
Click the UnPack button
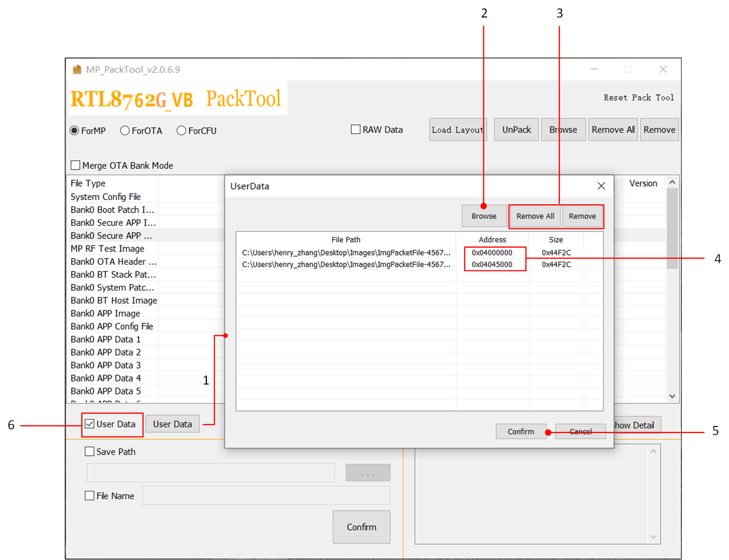pos(516,130)
